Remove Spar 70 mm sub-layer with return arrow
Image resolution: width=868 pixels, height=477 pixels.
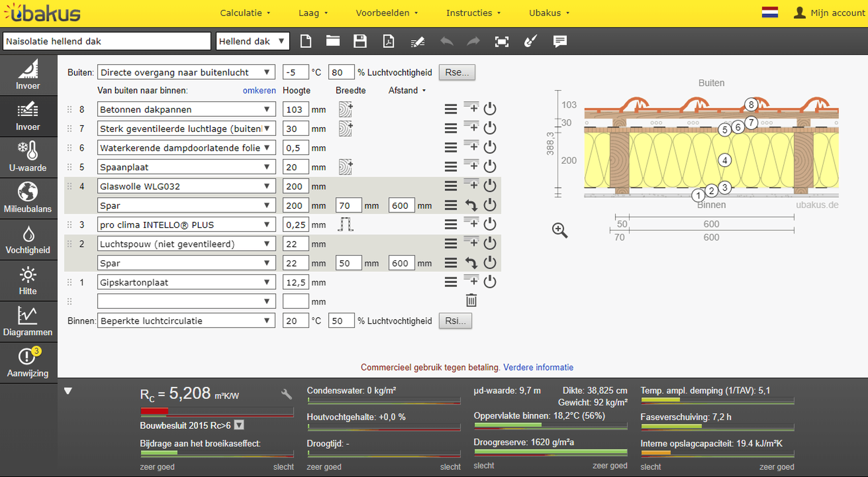[x=471, y=205]
